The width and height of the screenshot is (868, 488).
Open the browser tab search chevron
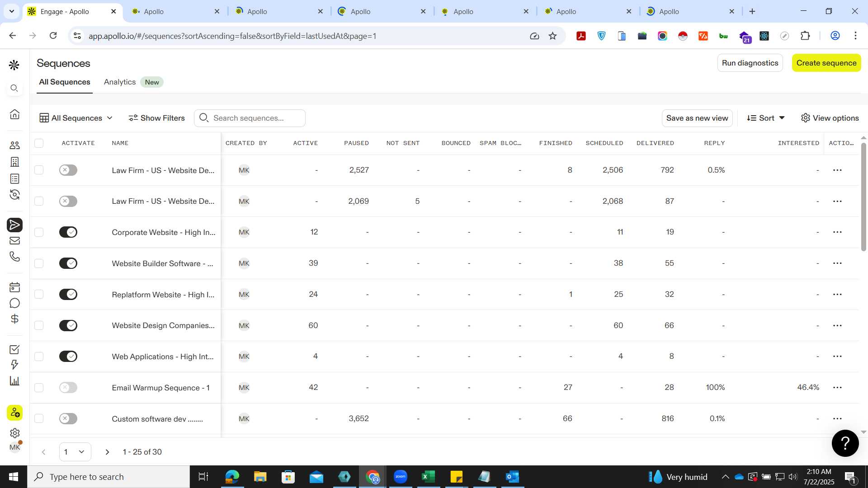pyautogui.click(x=11, y=11)
